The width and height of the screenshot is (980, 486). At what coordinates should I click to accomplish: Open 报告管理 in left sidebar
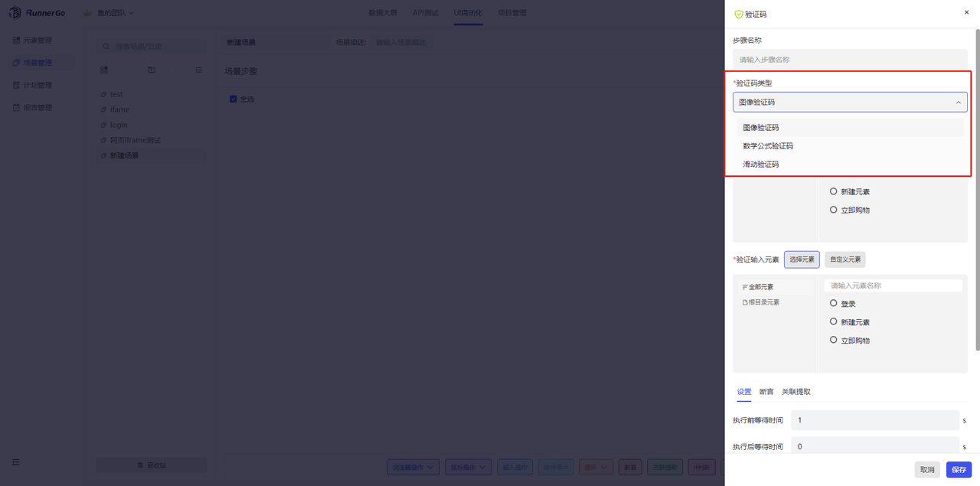point(38,108)
